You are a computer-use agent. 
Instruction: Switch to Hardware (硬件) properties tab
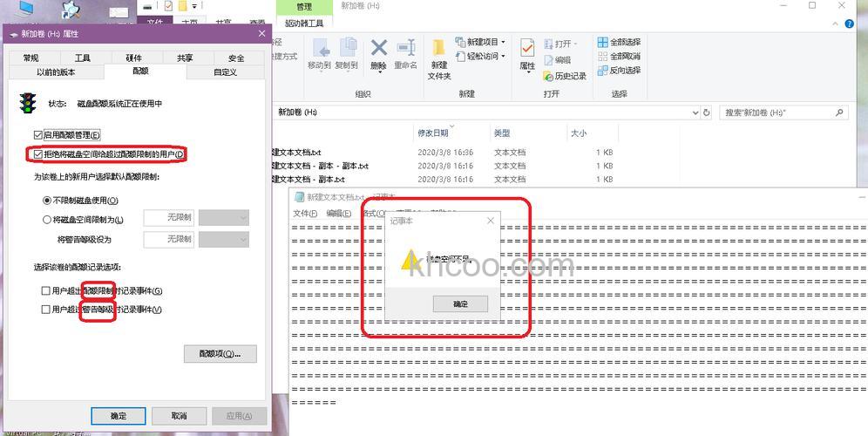tap(134, 58)
